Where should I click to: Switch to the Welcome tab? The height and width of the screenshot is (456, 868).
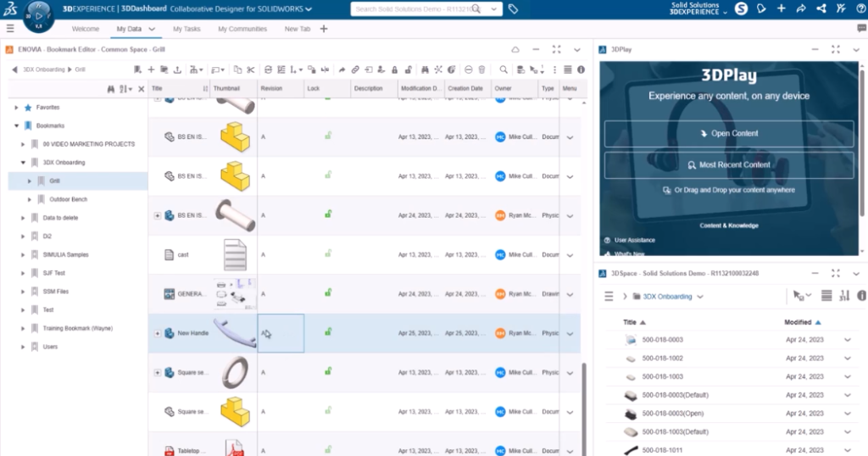coord(86,29)
